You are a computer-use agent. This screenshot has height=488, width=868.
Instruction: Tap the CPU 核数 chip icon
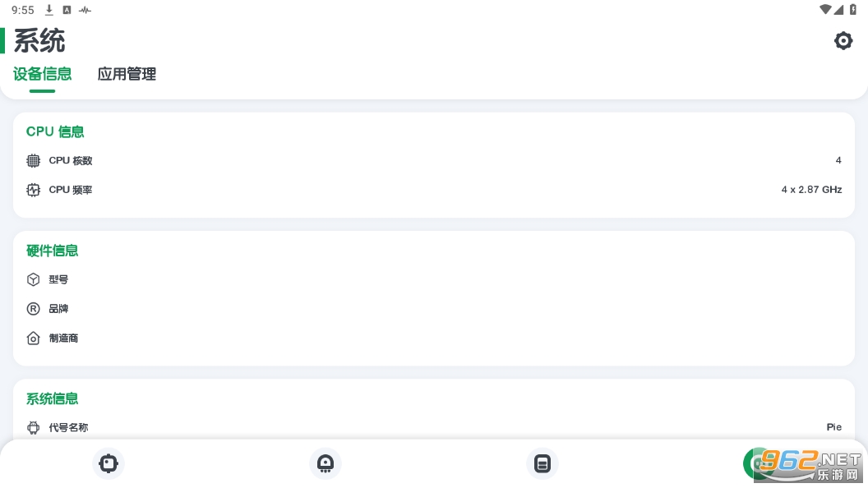coord(33,161)
